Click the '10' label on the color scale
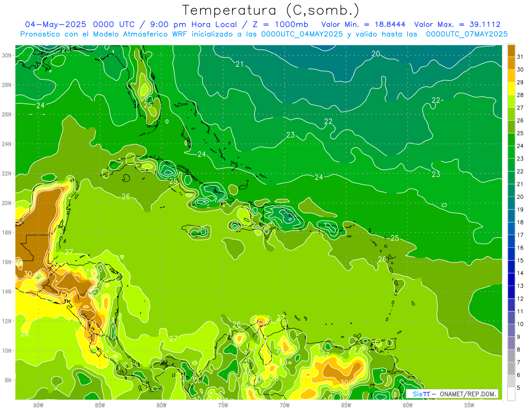Viewport: 532px width, 411px height. click(x=520, y=324)
